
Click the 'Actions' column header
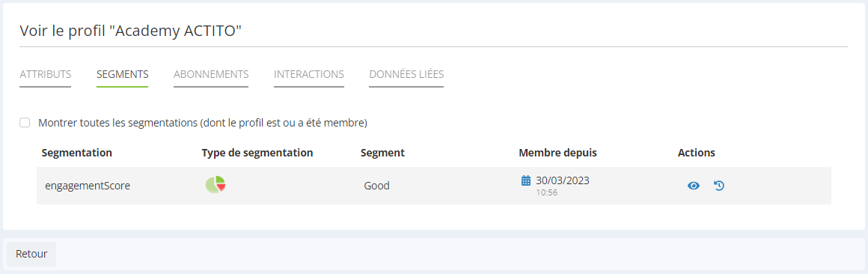[x=697, y=153]
